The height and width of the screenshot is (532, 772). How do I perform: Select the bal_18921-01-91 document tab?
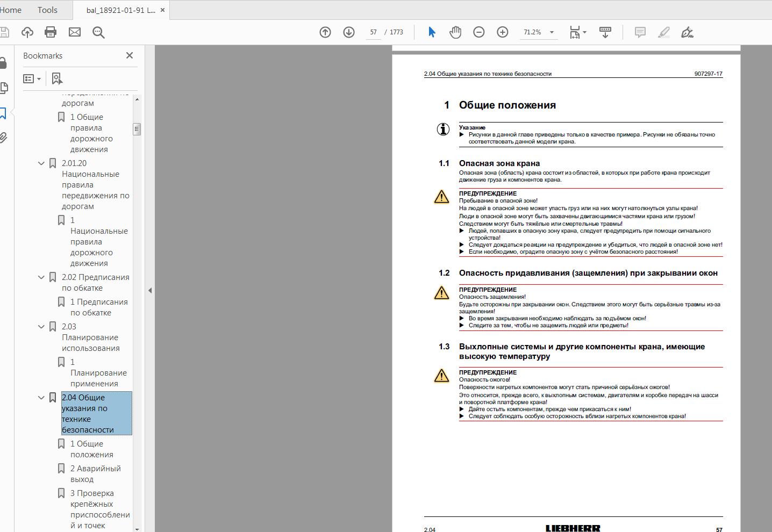click(120, 10)
